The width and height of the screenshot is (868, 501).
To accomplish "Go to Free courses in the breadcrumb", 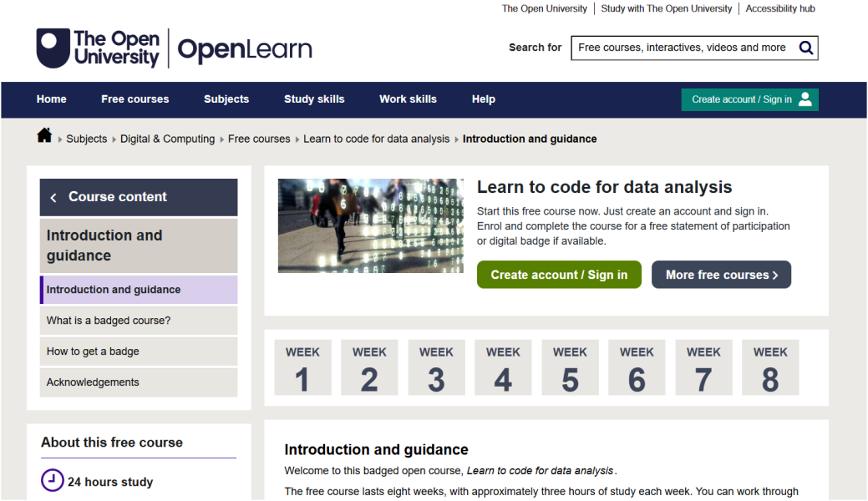I will [259, 139].
